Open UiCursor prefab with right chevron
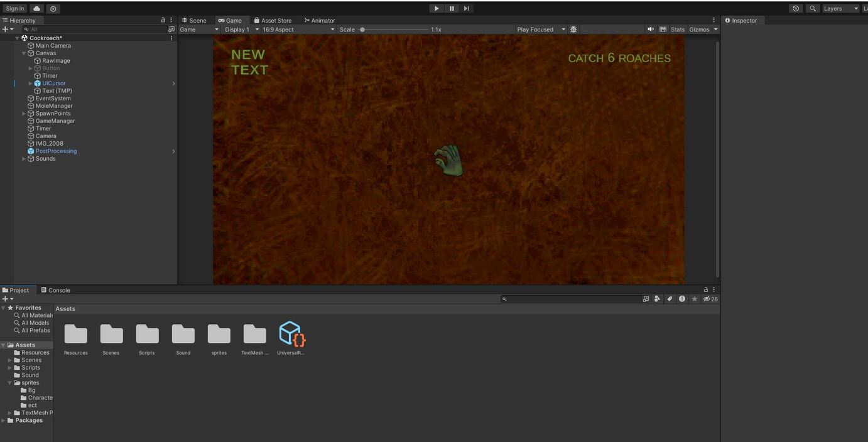Screen dimensions: 868x442 click(x=173, y=84)
